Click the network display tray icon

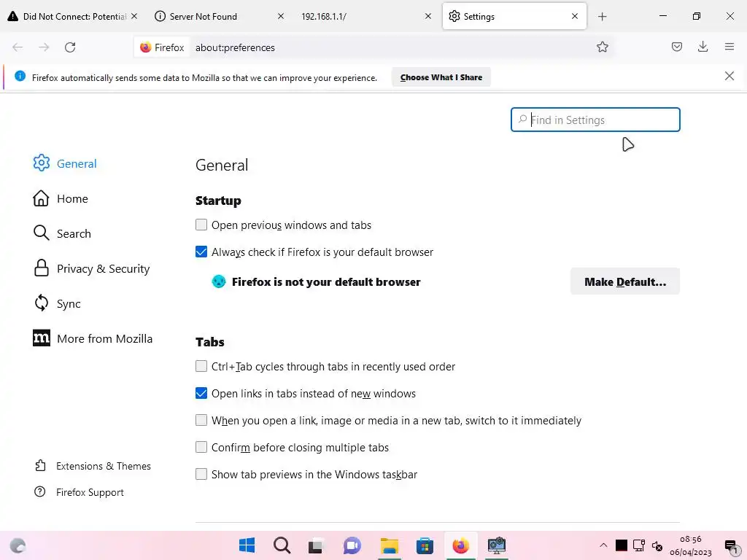click(639, 545)
